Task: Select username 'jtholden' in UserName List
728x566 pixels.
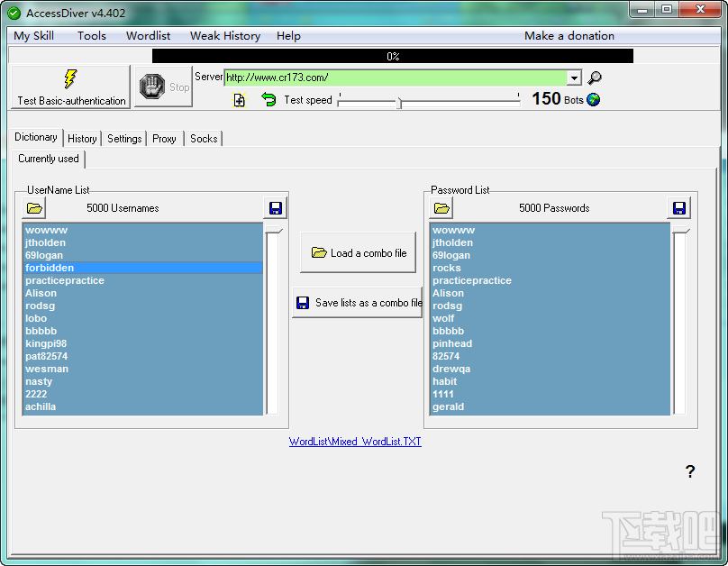Action: [x=142, y=242]
